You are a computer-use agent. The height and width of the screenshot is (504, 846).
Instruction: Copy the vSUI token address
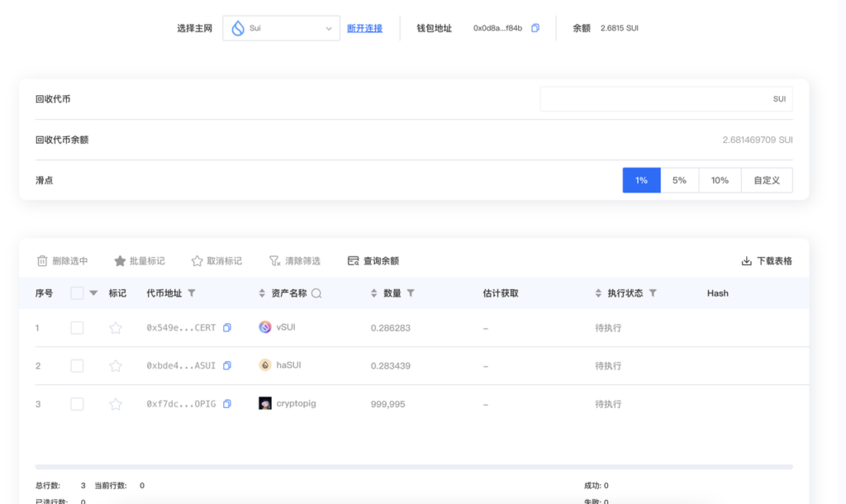click(227, 327)
